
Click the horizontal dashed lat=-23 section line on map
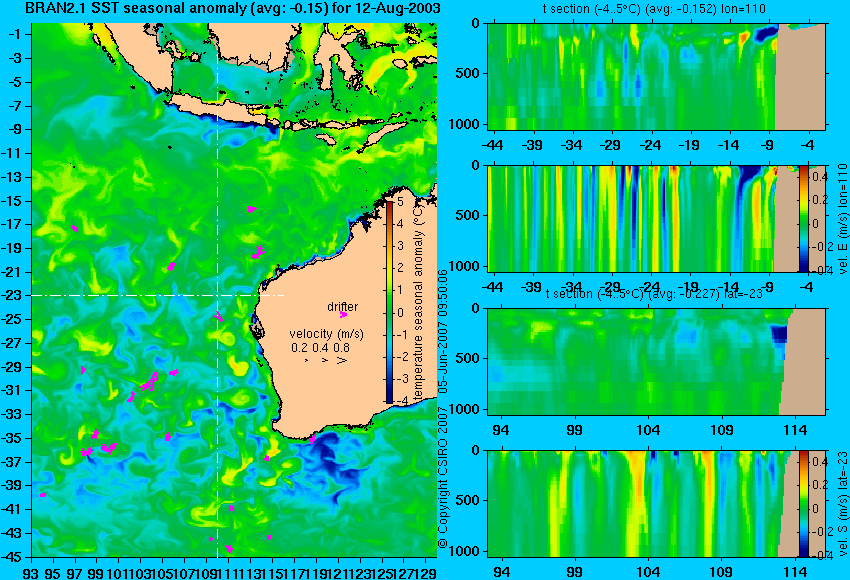coord(157,295)
